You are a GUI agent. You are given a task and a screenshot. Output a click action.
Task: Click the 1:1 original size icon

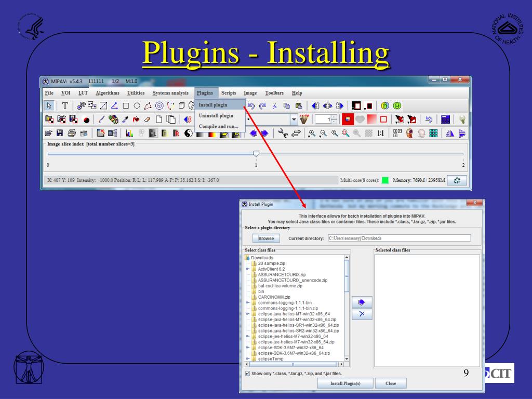point(381,134)
